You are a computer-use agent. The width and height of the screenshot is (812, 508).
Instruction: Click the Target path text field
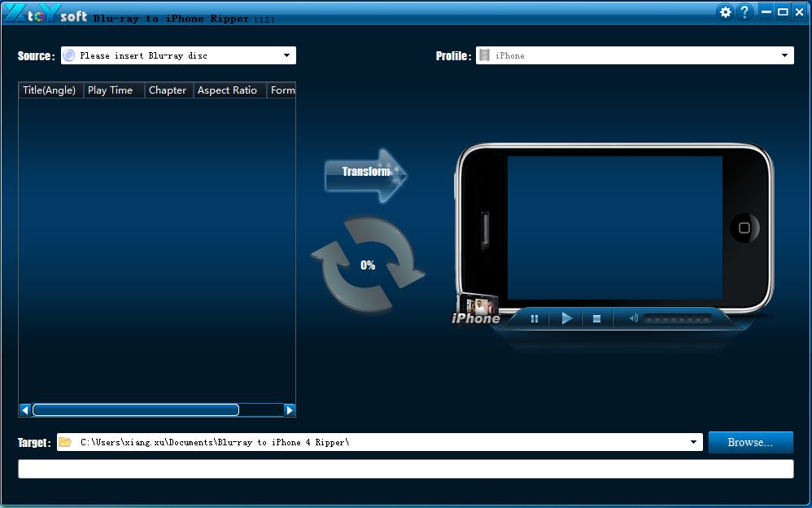point(380,442)
